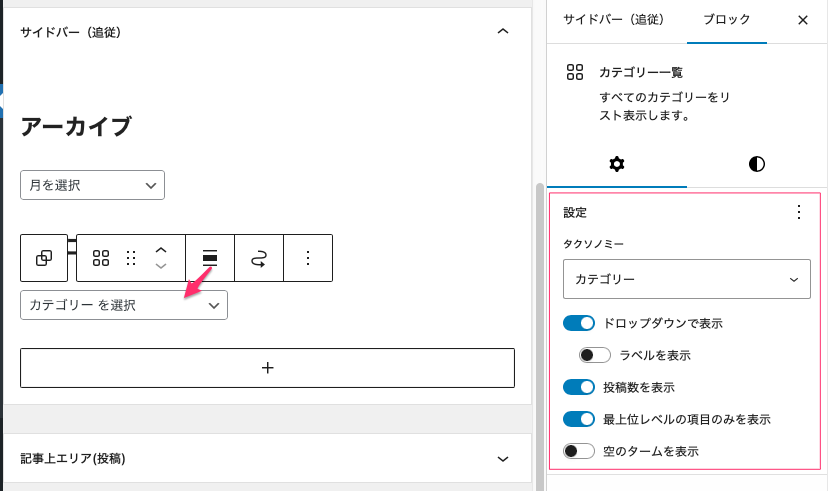Expand the 記事上エリア(投稿) section
The width and height of the screenshot is (828, 491).
point(502,458)
